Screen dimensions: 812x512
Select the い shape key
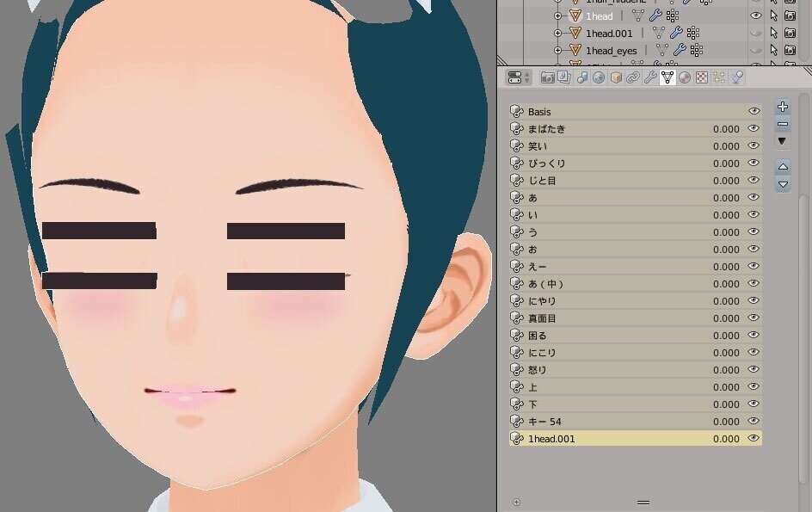[x=636, y=214]
